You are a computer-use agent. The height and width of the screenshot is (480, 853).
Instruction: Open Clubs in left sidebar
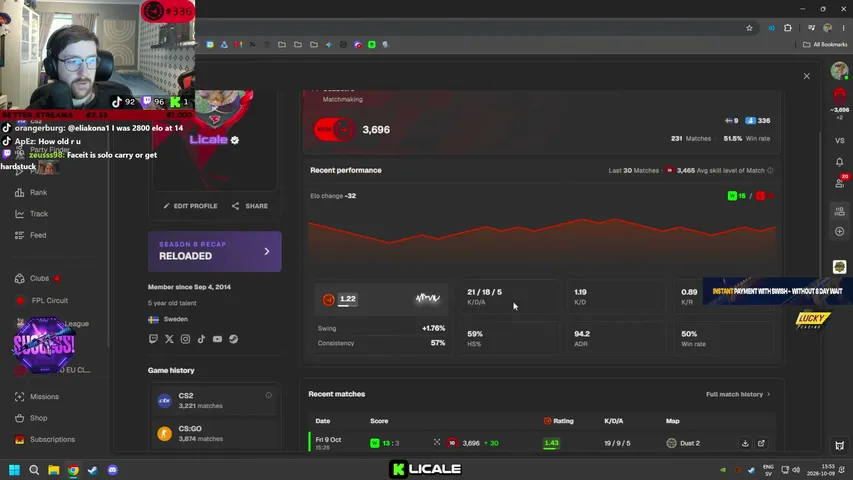[x=37, y=278]
